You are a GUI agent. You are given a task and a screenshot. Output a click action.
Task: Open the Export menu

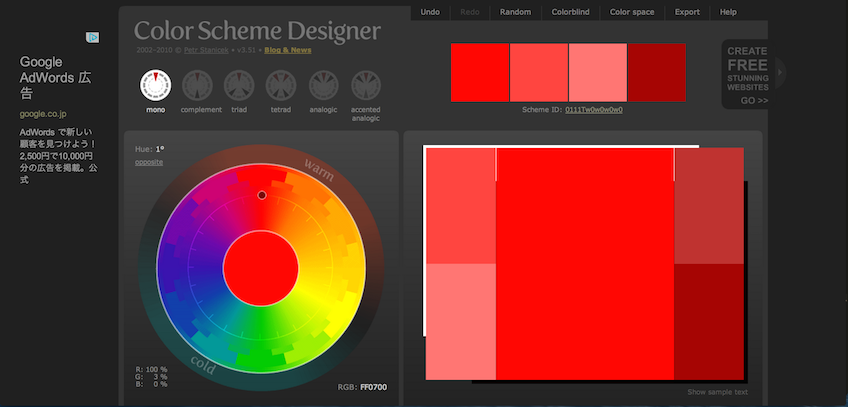(687, 12)
